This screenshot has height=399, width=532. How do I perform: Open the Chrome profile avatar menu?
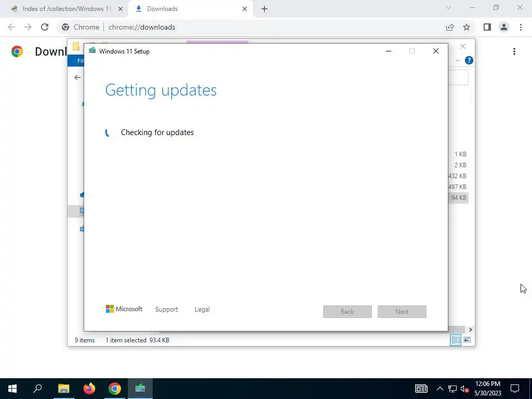(504, 27)
